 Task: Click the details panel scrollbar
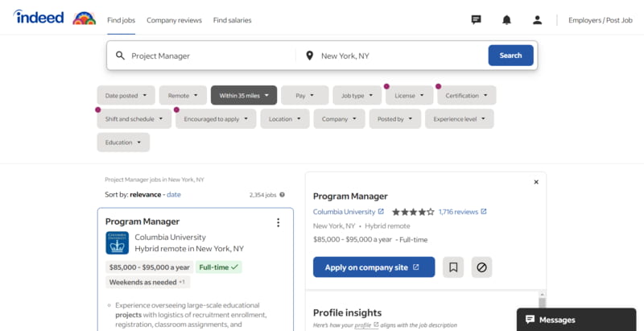[542, 303]
